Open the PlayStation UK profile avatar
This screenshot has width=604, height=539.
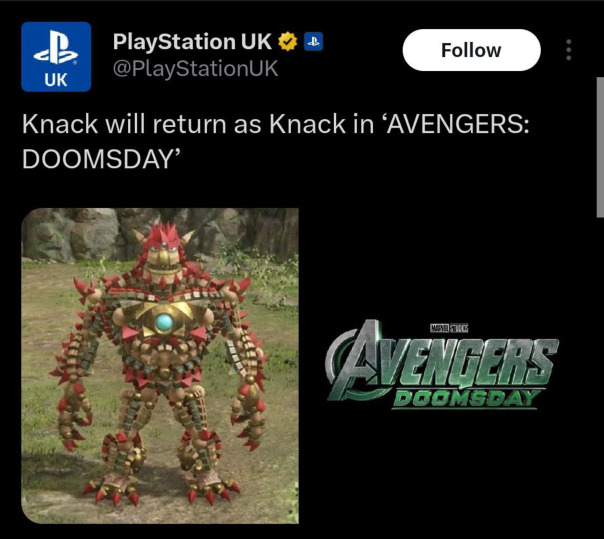tap(56, 57)
